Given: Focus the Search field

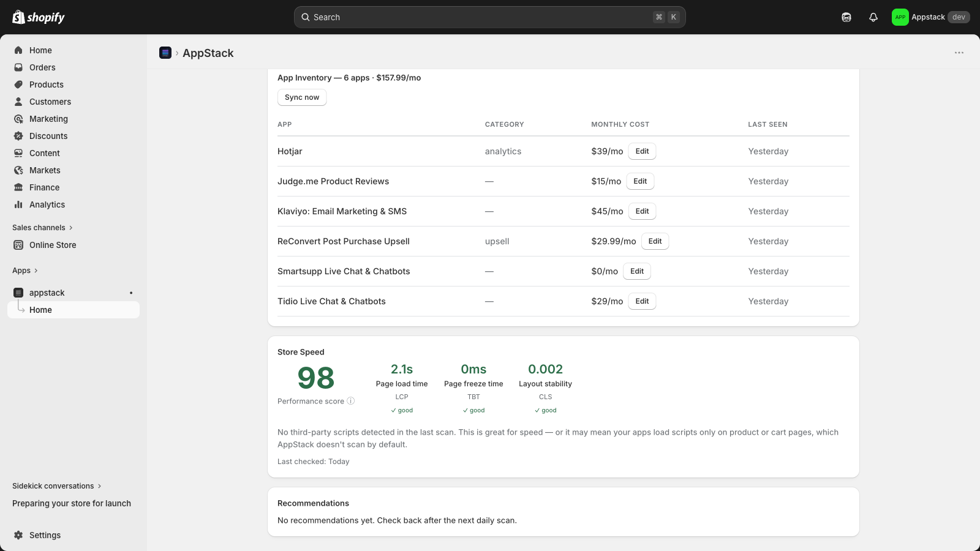Looking at the screenshot, I should (490, 17).
